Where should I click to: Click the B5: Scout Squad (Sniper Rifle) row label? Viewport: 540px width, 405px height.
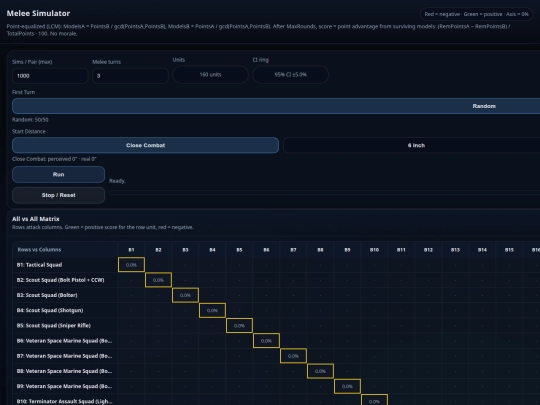53,325
